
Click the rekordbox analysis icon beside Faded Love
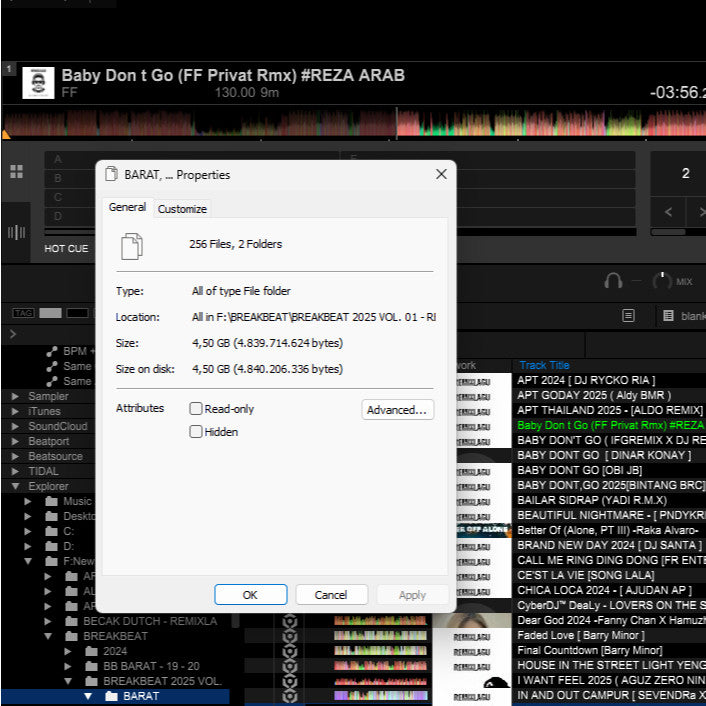pyautogui.click(x=289, y=636)
